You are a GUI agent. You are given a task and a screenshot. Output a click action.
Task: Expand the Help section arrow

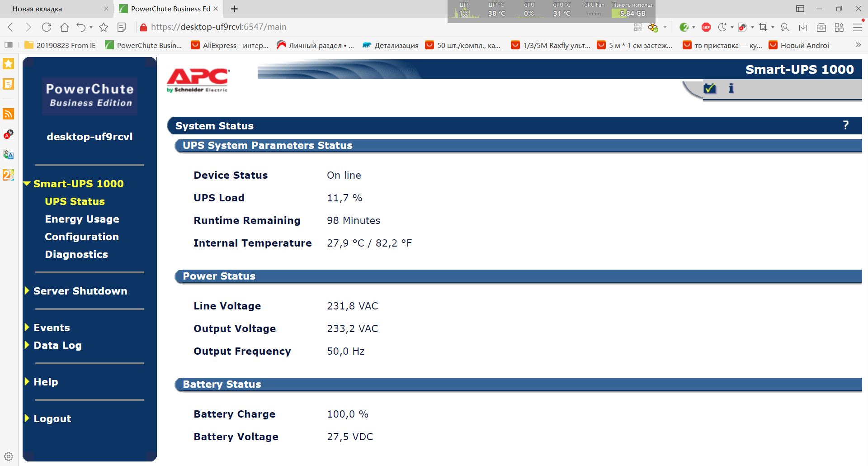pos(27,381)
